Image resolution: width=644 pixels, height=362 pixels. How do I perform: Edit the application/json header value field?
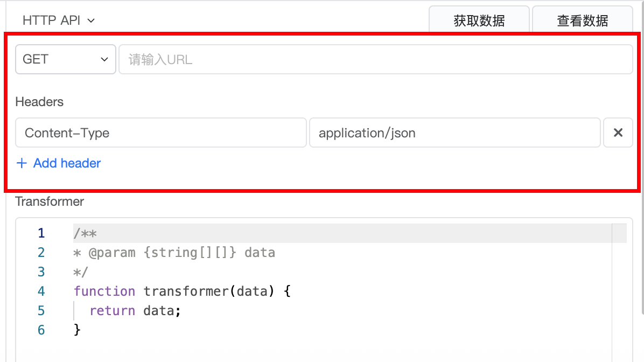[x=454, y=133]
